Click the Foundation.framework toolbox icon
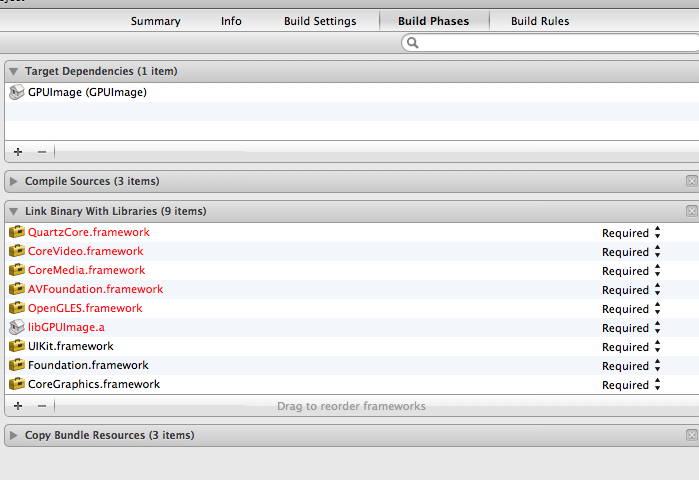 tap(17, 365)
